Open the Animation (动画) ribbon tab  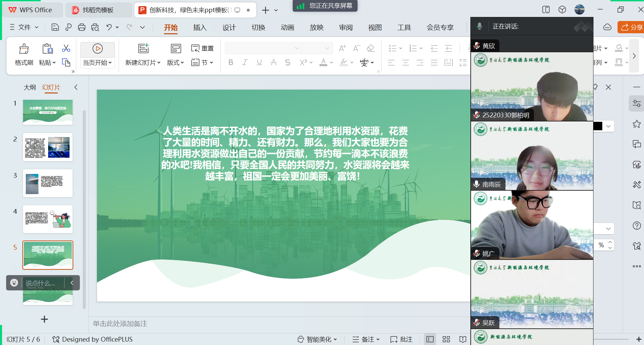287,27
